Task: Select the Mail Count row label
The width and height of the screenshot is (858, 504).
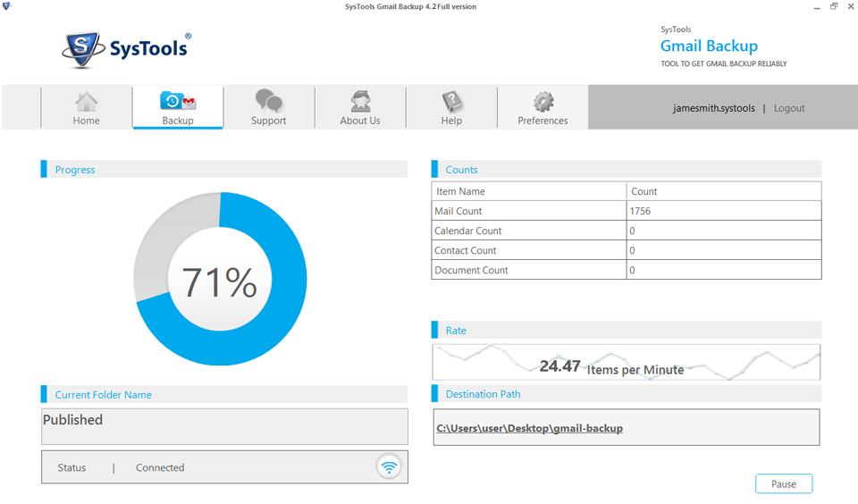Action: [x=458, y=211]
